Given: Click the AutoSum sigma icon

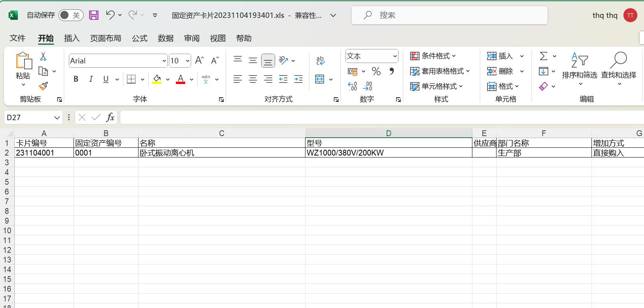Looking at the screenshot, I should coord(544,56).
